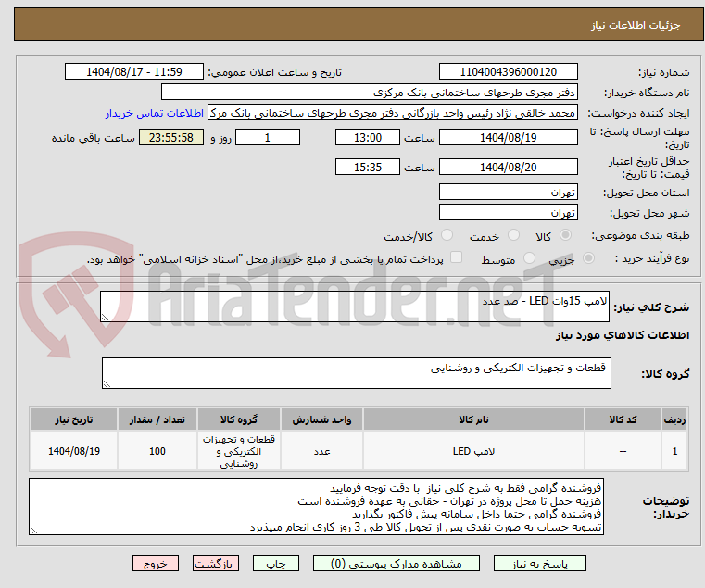Click the resize handle of goods group area
The width and height of the screenshot is (705, 588).
(107, 384)
